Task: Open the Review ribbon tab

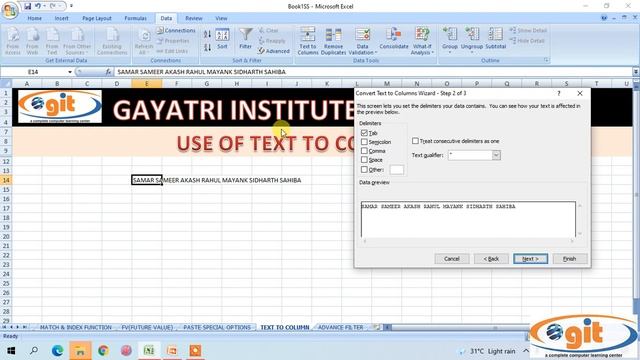Action: click(193, 18)
